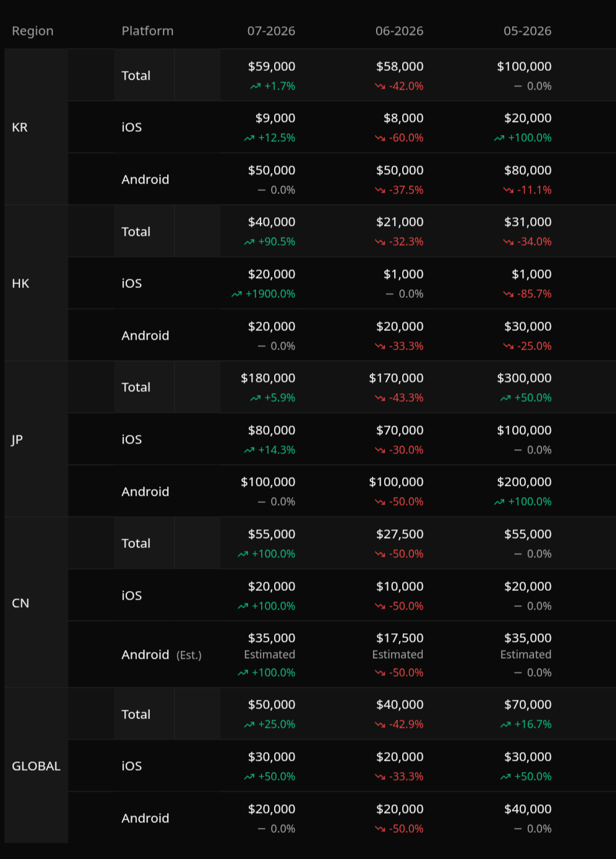
Task: Click the Region column header
Action: point(32,31)
